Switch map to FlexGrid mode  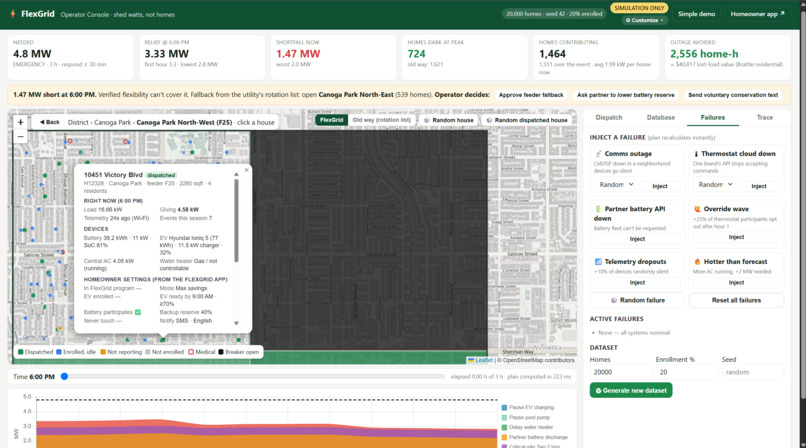click(332, 120)
